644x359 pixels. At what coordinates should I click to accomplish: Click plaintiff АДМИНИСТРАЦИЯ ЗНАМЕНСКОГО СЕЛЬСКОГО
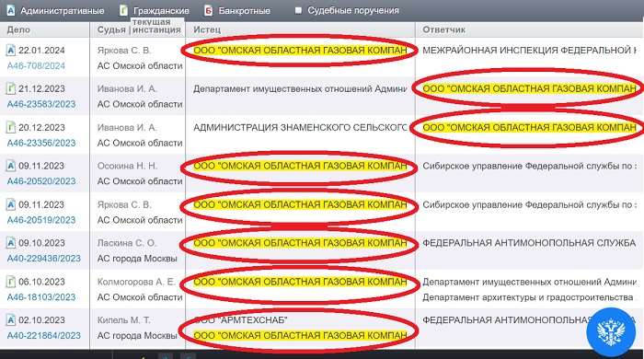point(300,127)
